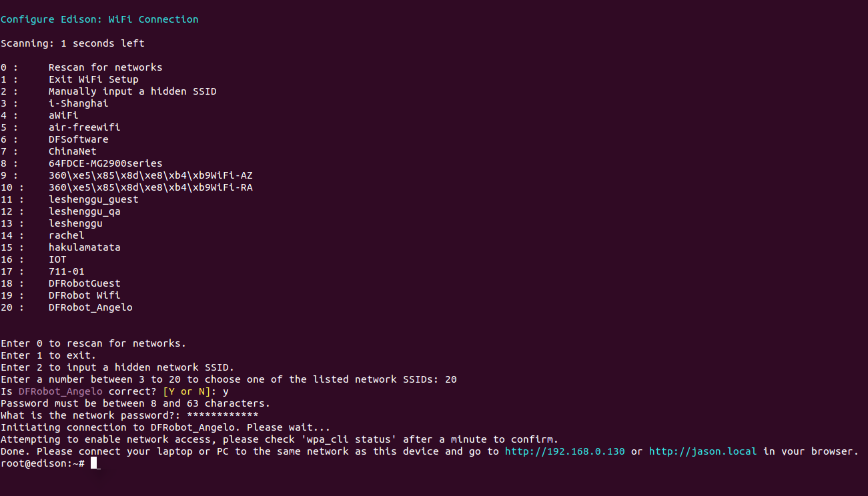Click the aWiFi network entry
Screen dimensions: 868x496
(63, 115)
